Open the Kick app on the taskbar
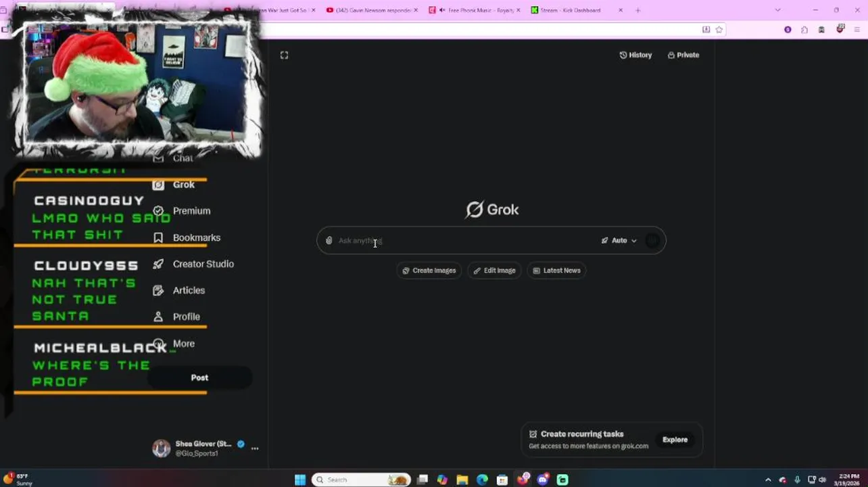Viewport: 868px width, 487px height. pos(562,480)
